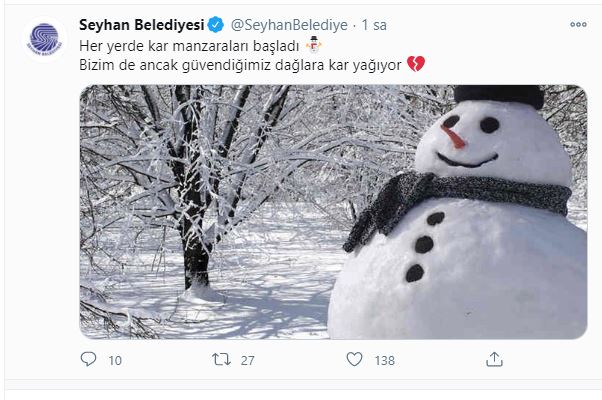Viewport: 602px width, 400px height.
Task: Open the @SeyhanBelediye handle link
Action: pyautogui.click(x=289, y=25)
